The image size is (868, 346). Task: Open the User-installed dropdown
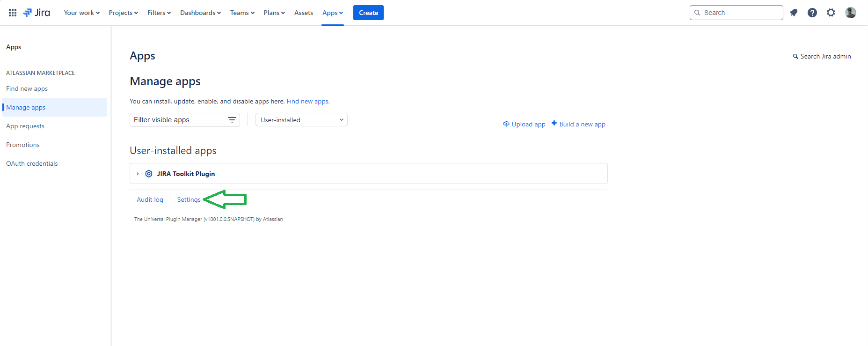301,120
